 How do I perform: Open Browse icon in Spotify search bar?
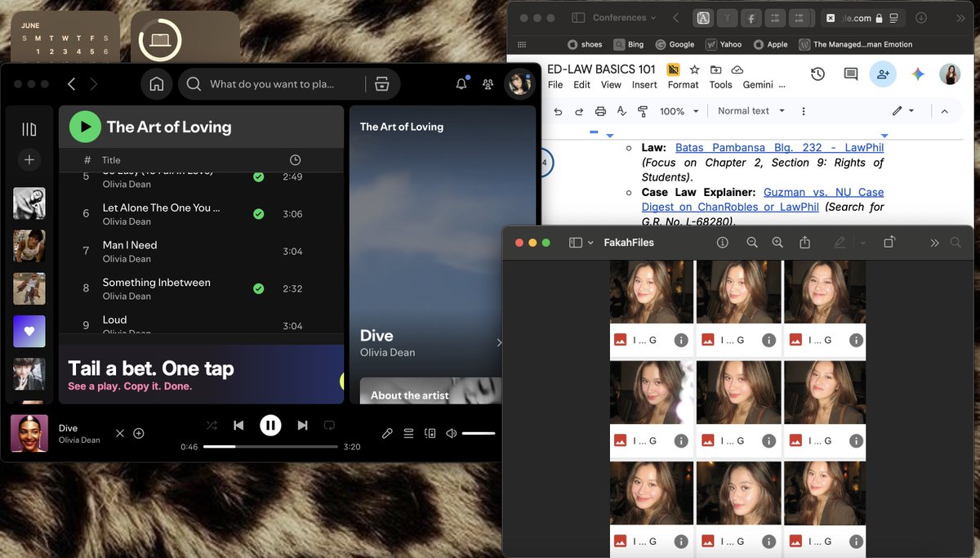coord(381,84)
